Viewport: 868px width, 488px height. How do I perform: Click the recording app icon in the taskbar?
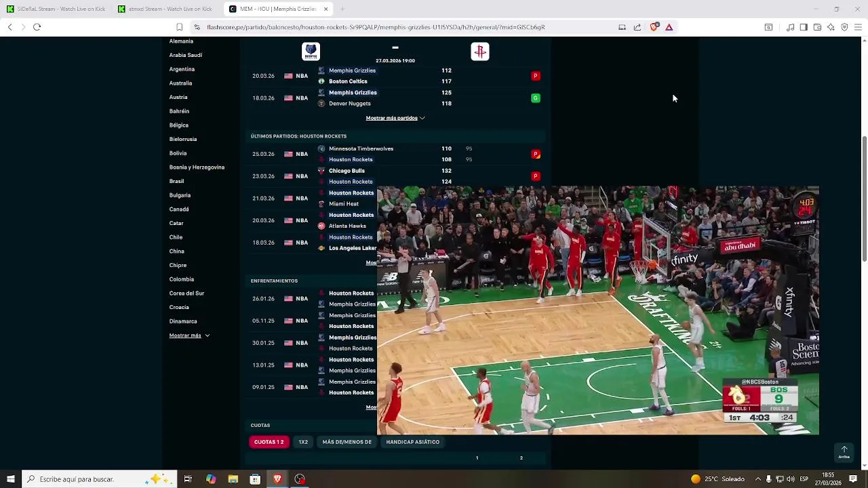coord(300,479)
